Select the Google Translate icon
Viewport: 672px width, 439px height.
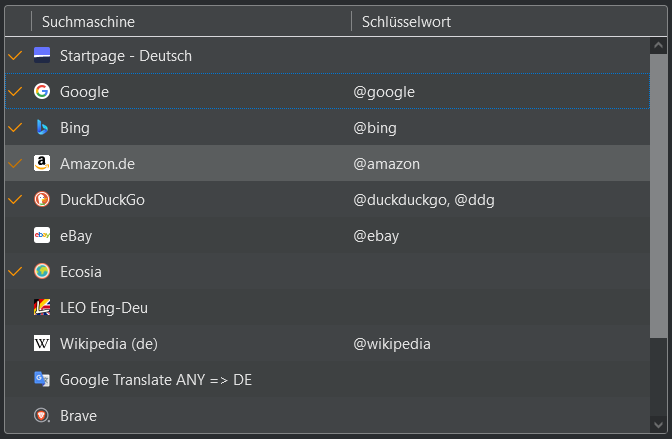(x=42, y=379)
